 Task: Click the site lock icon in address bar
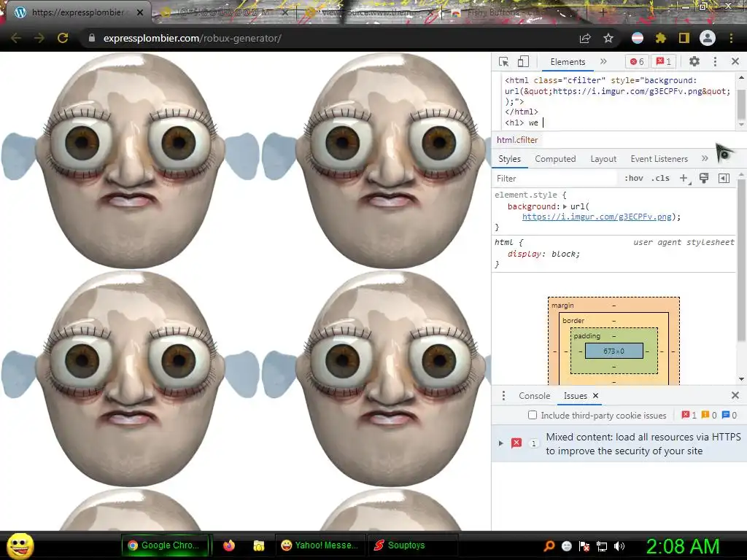click(92, 38)
